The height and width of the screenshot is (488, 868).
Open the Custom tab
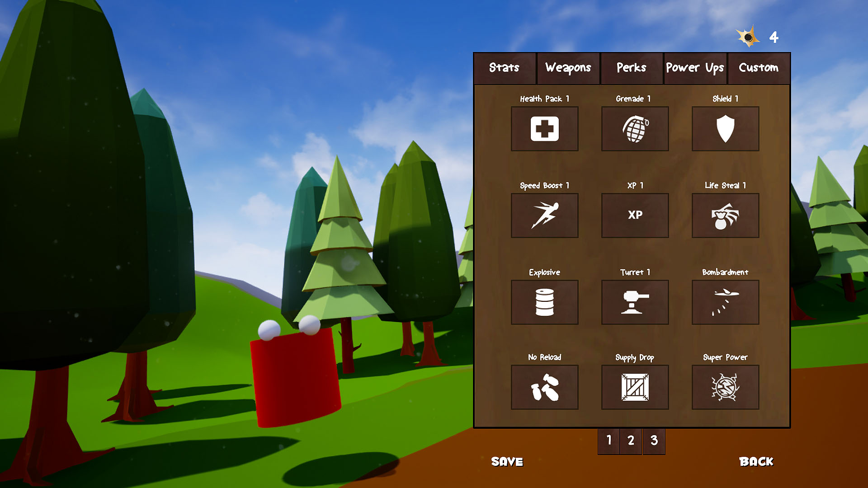[x=759, y=68]
